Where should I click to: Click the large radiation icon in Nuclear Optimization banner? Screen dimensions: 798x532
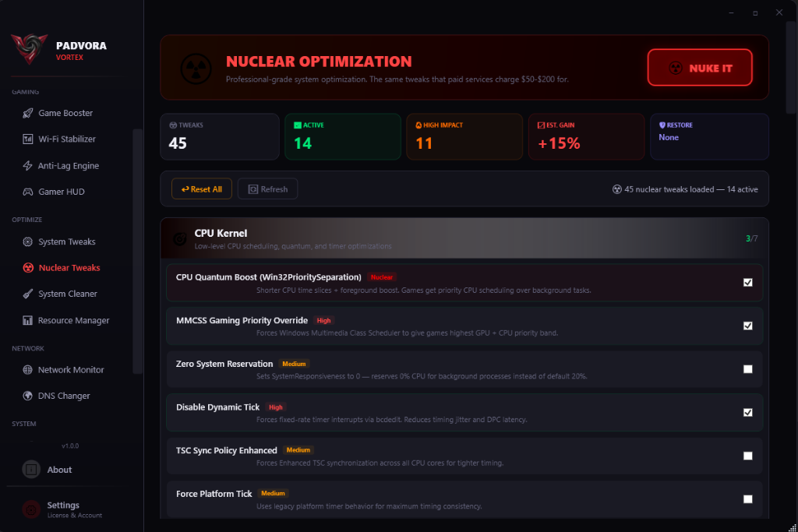tap(196, 69)
